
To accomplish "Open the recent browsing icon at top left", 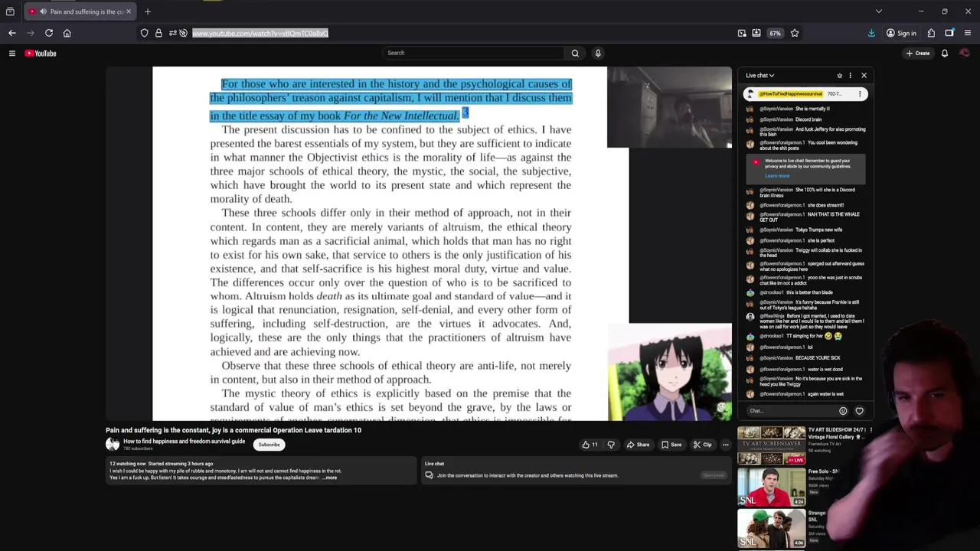I will tap(10, 11).
